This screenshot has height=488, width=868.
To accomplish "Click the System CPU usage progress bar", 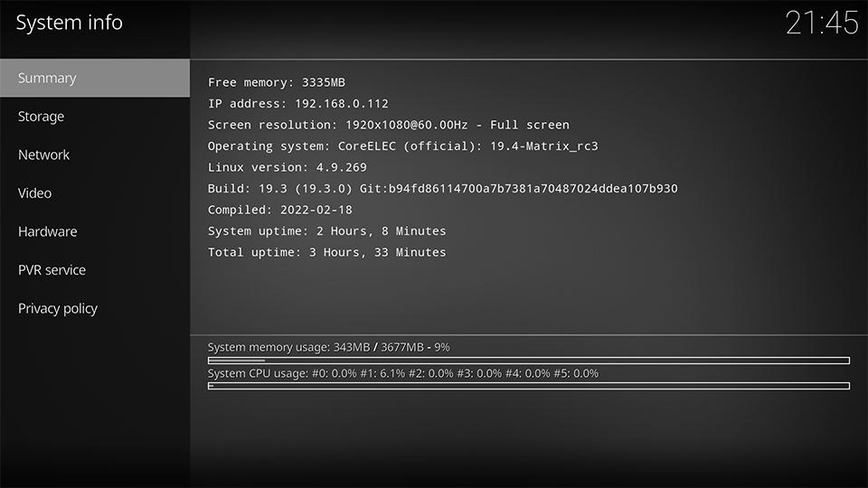I will pos(529,386).
